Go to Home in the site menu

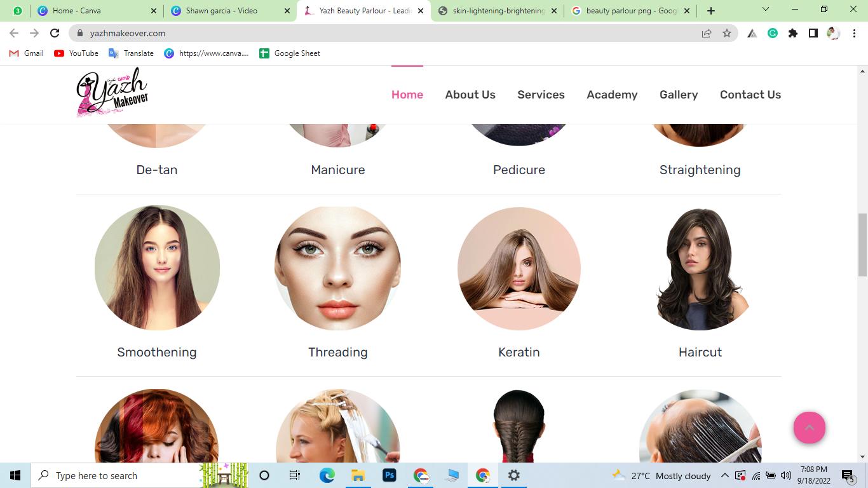tap(407, 95)
